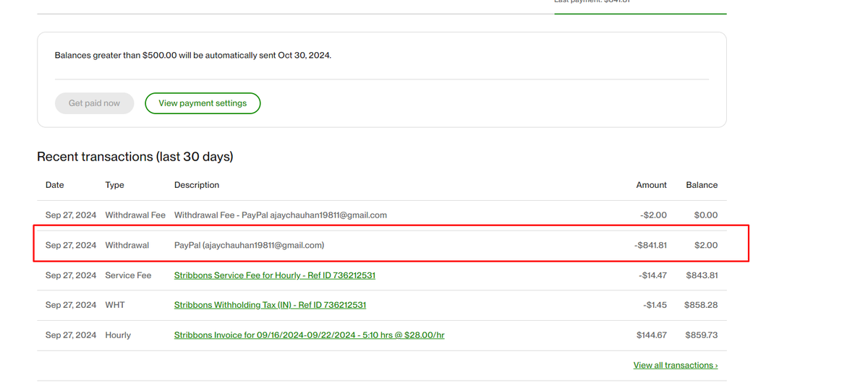Click the Withdrawal type cell
Image resolution: width=868 pixels, height=388 pixels.
127,246
